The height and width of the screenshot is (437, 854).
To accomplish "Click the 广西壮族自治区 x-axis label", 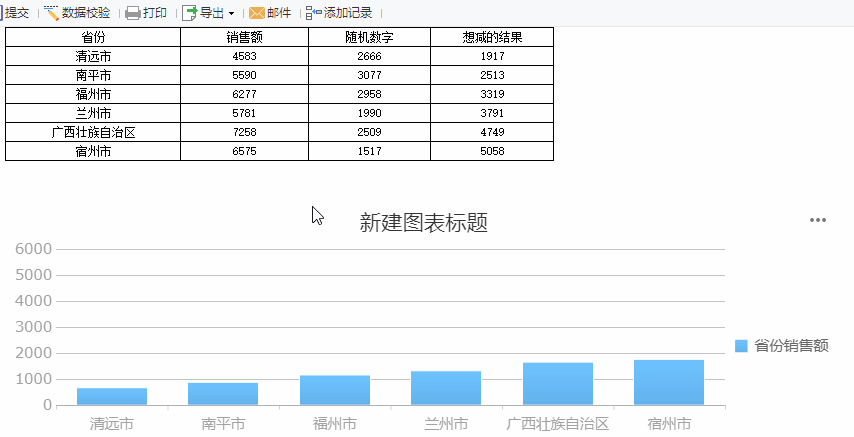I will coord(558,424).
